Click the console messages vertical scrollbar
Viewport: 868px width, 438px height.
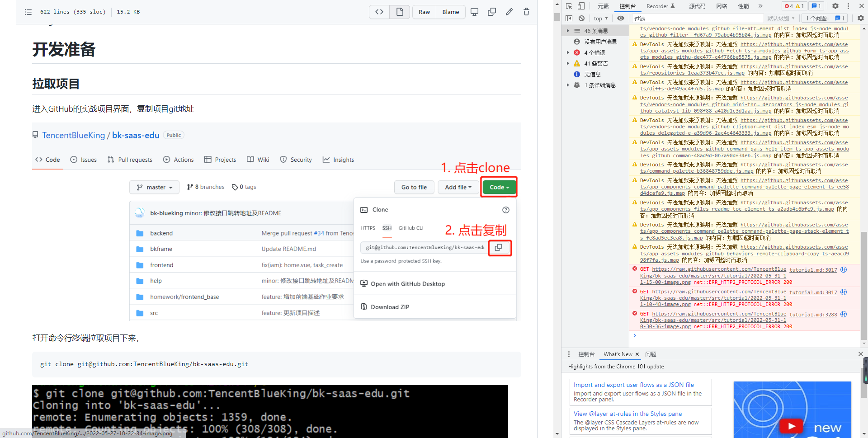tap(864, 285)
